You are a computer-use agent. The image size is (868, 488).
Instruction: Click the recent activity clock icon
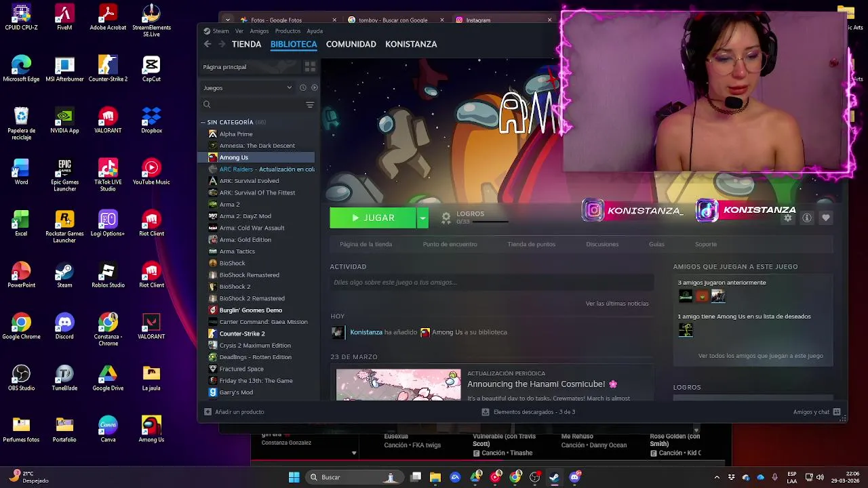pyautogui.click(x=303, y=87)
